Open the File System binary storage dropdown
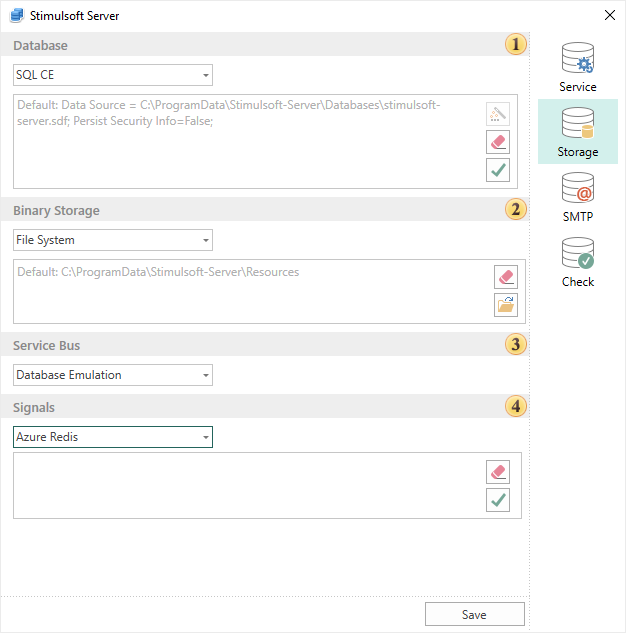This screenshot has width=626, height=633. 113,240
